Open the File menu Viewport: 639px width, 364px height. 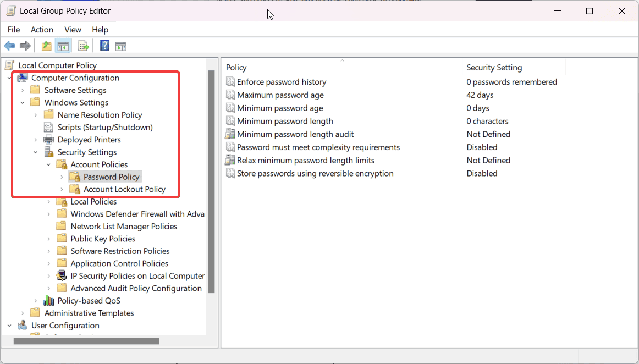(x=13, y=30)
